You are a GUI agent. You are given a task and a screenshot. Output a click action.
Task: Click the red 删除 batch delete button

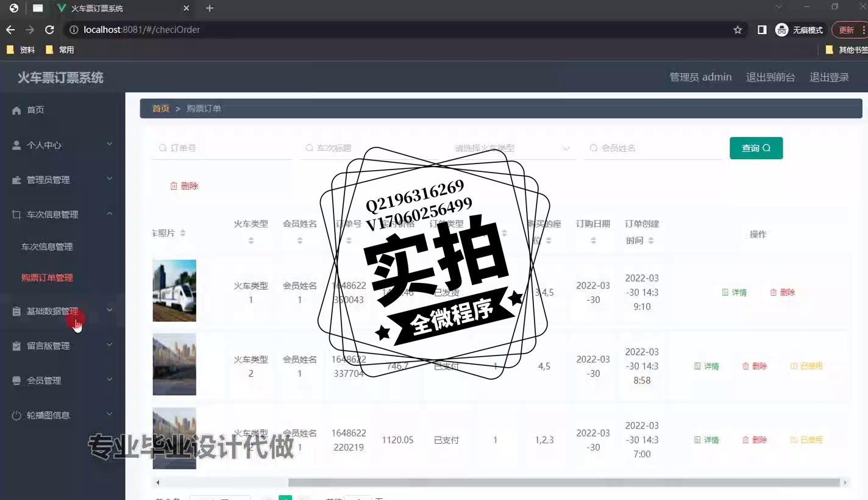point(184,186)
